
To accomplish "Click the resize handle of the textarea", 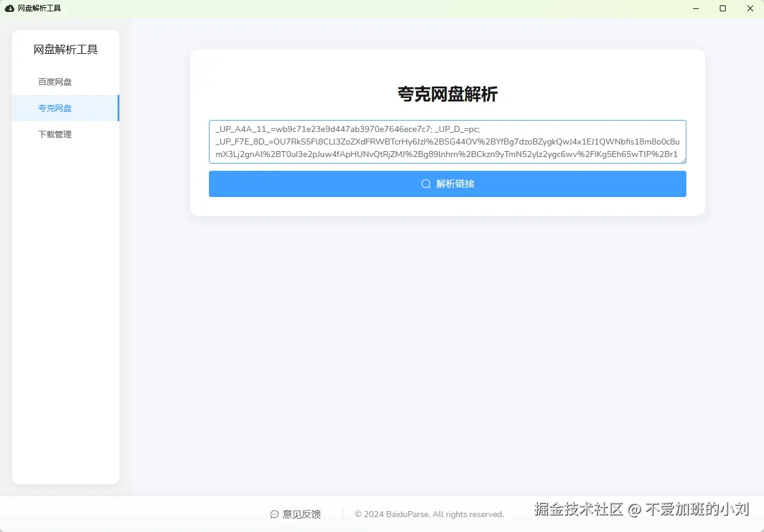I will pos(683,160).
